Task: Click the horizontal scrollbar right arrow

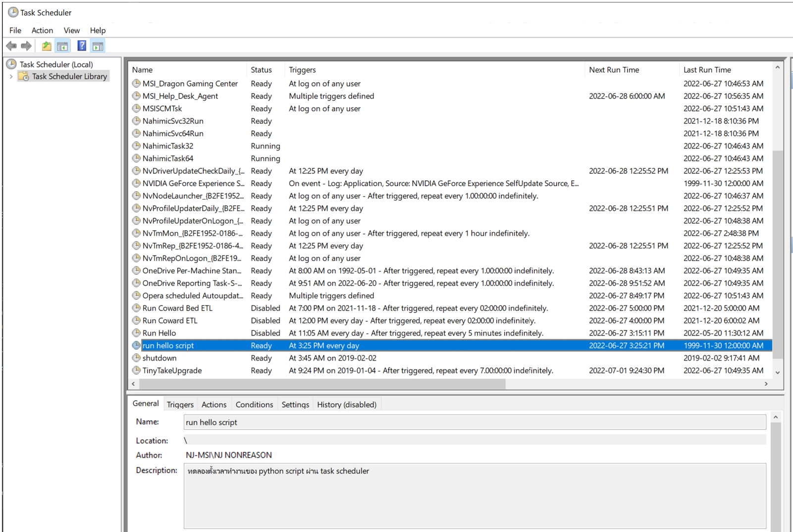Action: (766, 384)
